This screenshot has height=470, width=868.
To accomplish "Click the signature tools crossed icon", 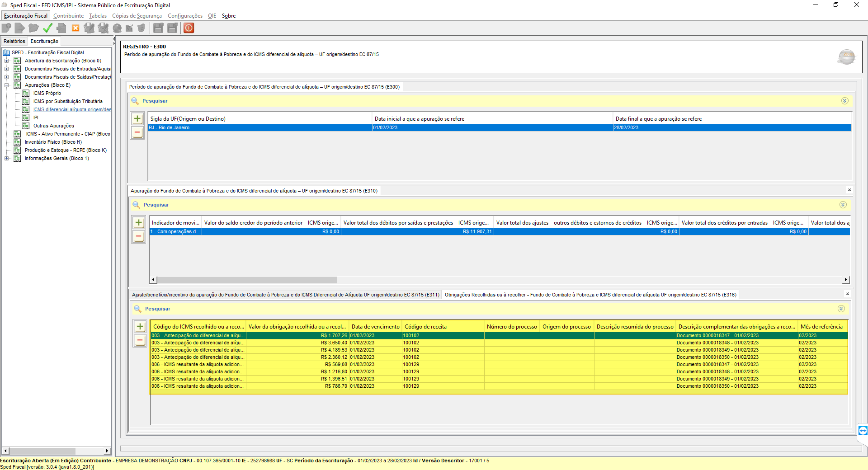I will coord(103,28).
